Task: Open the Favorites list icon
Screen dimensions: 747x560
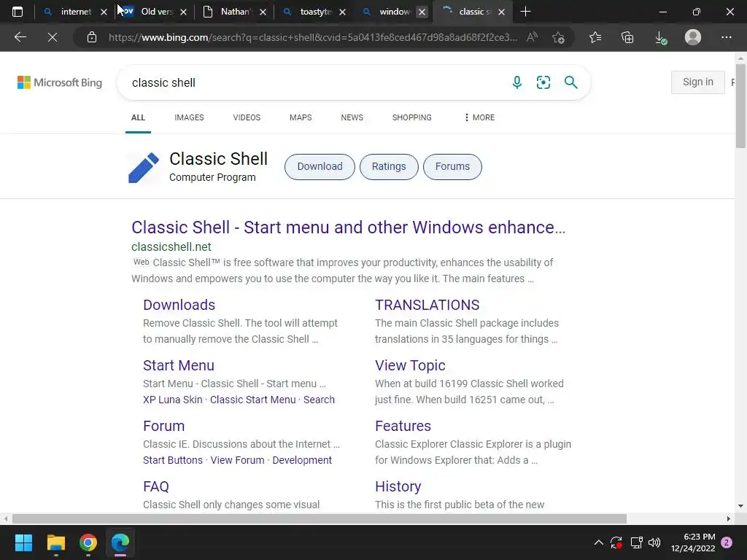Action: [x=595, y=37]
